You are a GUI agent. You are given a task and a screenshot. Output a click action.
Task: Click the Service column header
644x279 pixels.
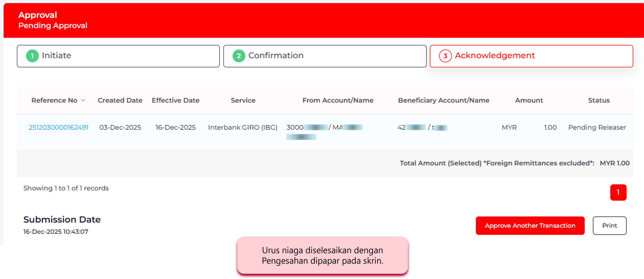243,100
